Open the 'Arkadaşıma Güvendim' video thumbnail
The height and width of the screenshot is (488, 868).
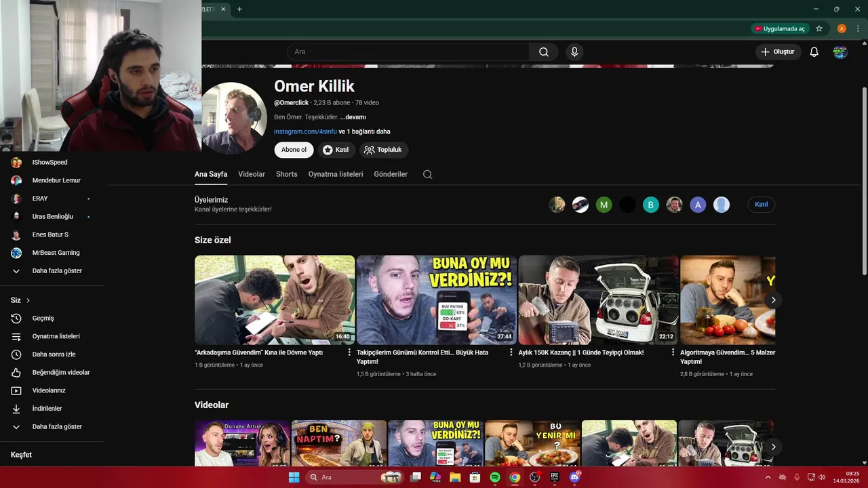click(275, 300)
